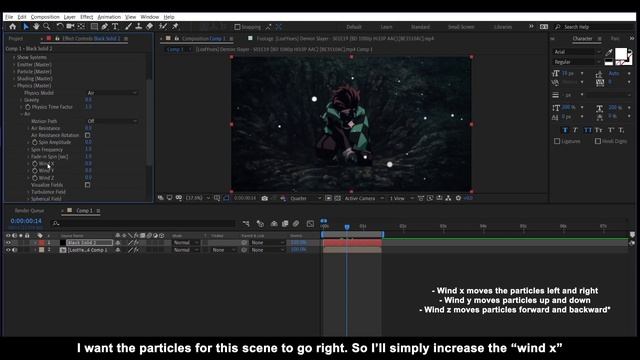640x360 pixels.
Task: Switch to the Standard workspace
Action: (420, 27)
